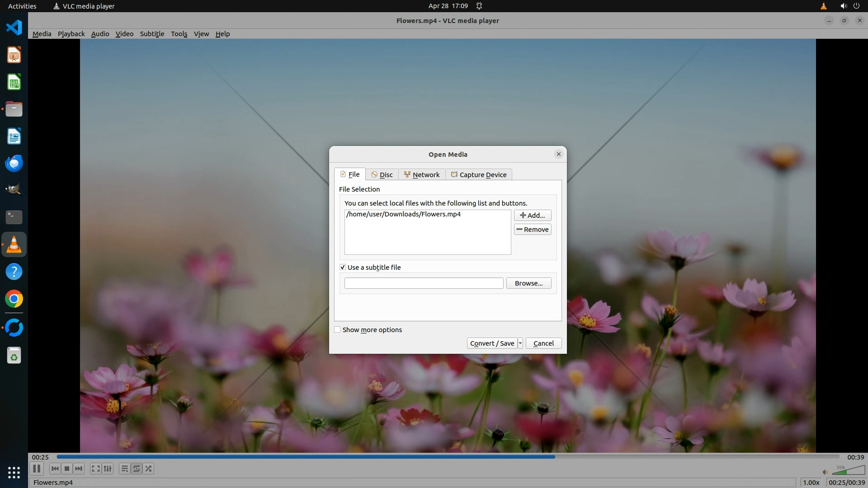868x488 pixels.
Task: Toggle the loop mode icon
Action: pos(137,469)
